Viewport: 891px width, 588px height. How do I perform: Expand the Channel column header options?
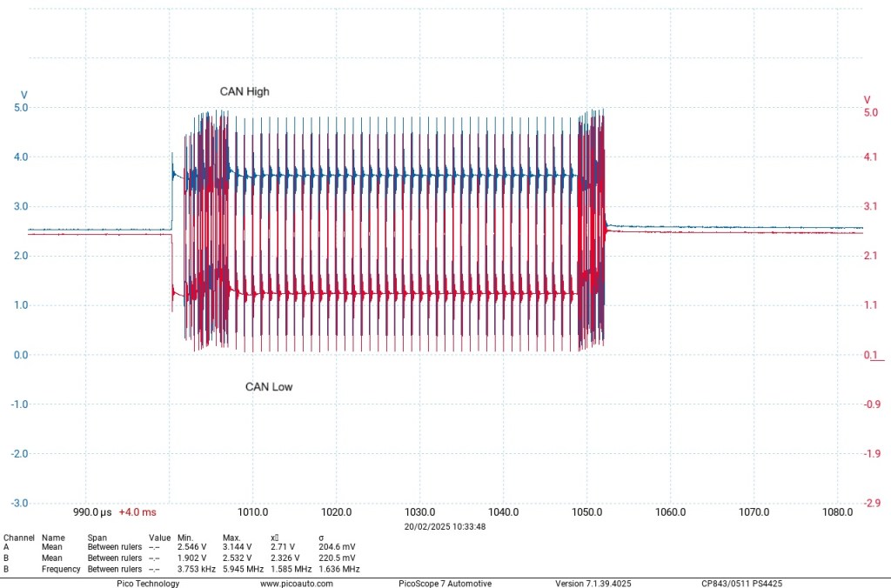18,537
